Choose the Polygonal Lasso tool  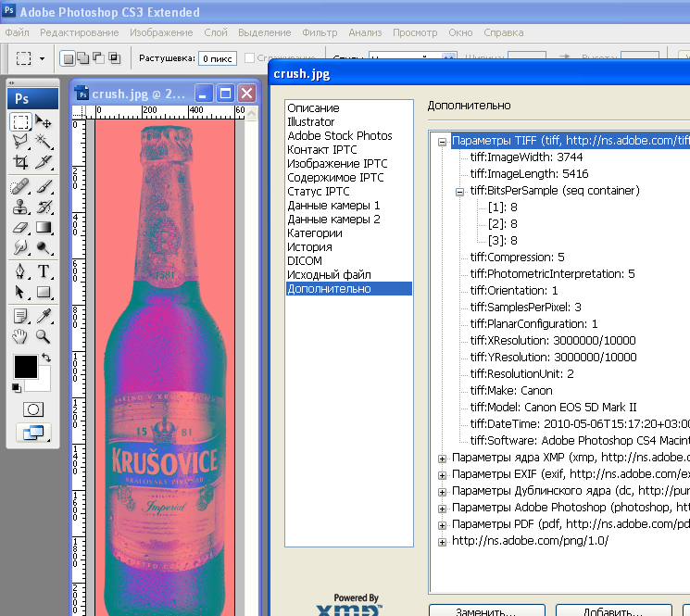coord(20,141)
